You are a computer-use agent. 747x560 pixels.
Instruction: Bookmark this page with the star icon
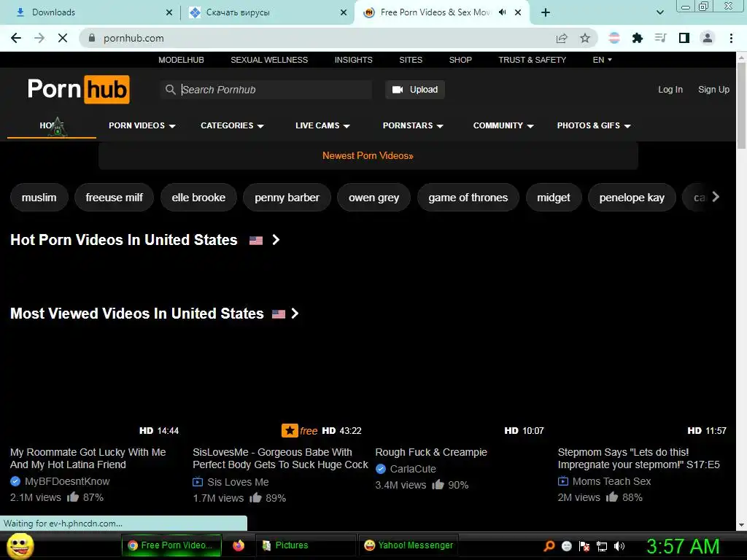coord(585,38)
